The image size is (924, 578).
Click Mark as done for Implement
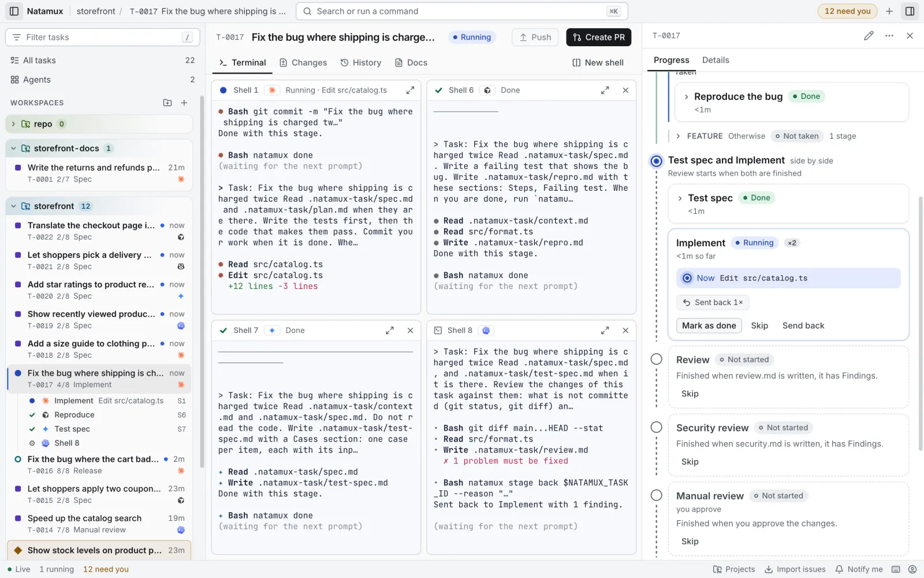709,325
